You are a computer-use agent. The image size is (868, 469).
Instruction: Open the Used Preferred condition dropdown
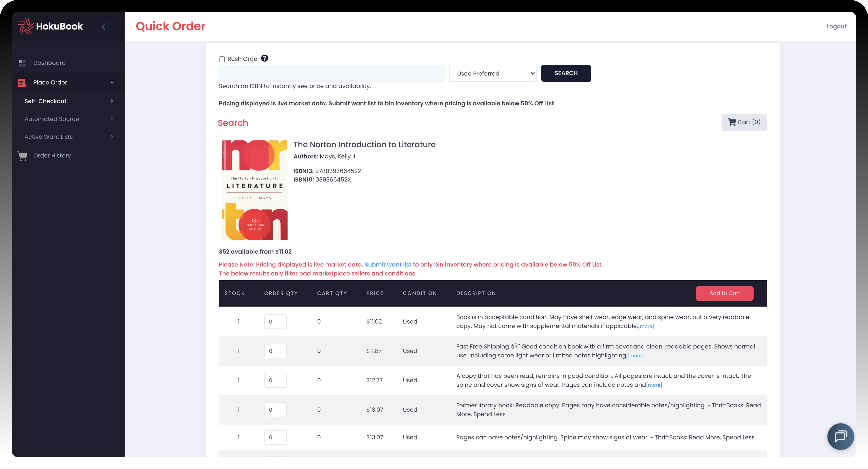(x=492, y=74)
